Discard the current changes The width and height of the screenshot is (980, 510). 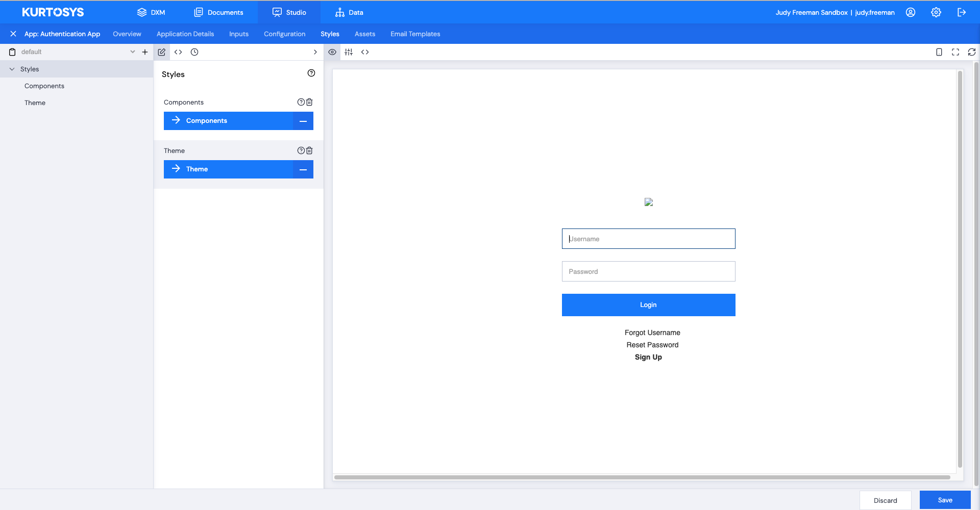pyautogui.click(x=886, y=500)
